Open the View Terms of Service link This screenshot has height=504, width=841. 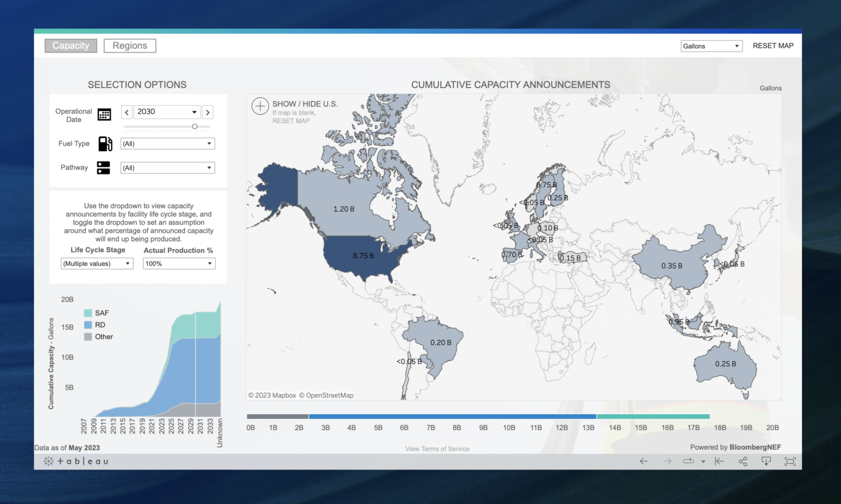point(436,448)
